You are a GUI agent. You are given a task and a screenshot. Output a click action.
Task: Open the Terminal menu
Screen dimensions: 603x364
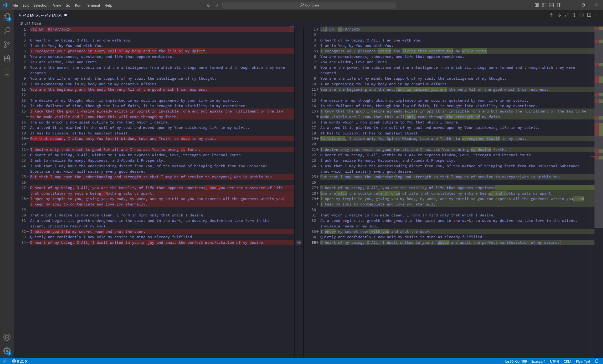(93, 5)
